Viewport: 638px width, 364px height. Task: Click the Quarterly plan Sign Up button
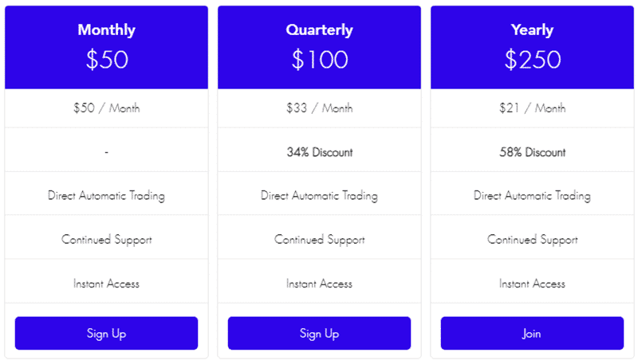coord(320,333)
